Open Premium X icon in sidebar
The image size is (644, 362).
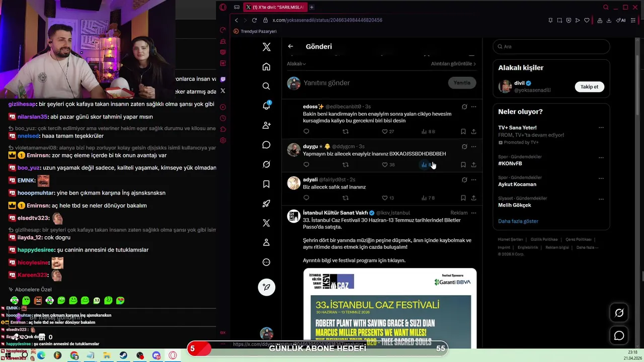click(266, 223)
